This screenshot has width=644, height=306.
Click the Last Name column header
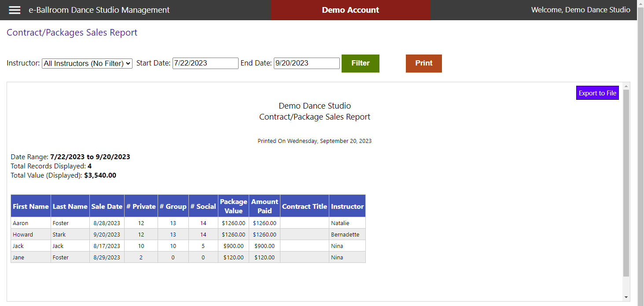point(70,206)
